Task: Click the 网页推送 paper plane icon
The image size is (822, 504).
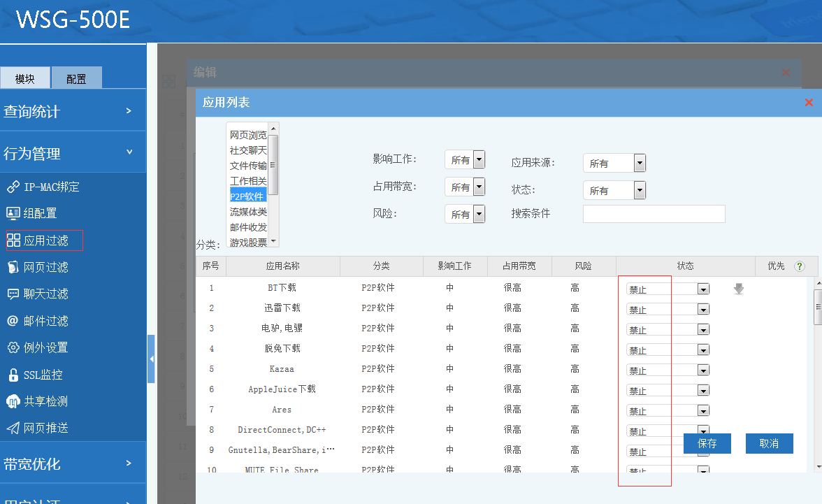Action: 13,428
